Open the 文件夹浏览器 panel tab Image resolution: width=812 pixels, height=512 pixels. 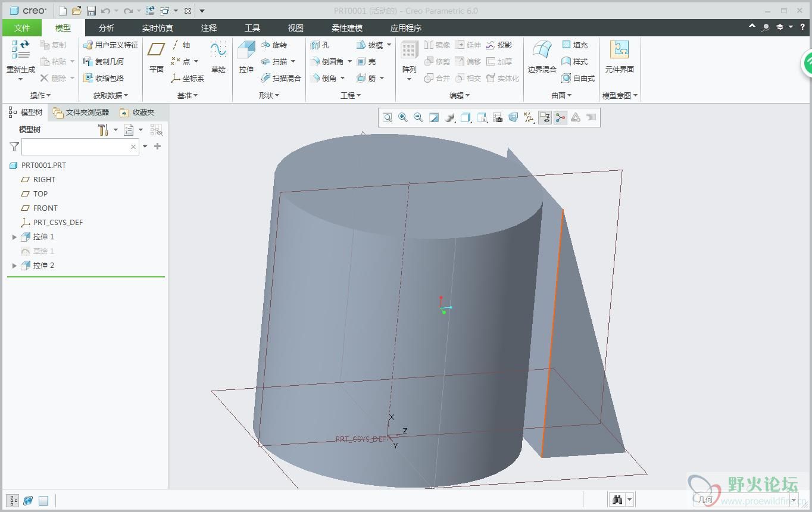click(x=81, y=112)
